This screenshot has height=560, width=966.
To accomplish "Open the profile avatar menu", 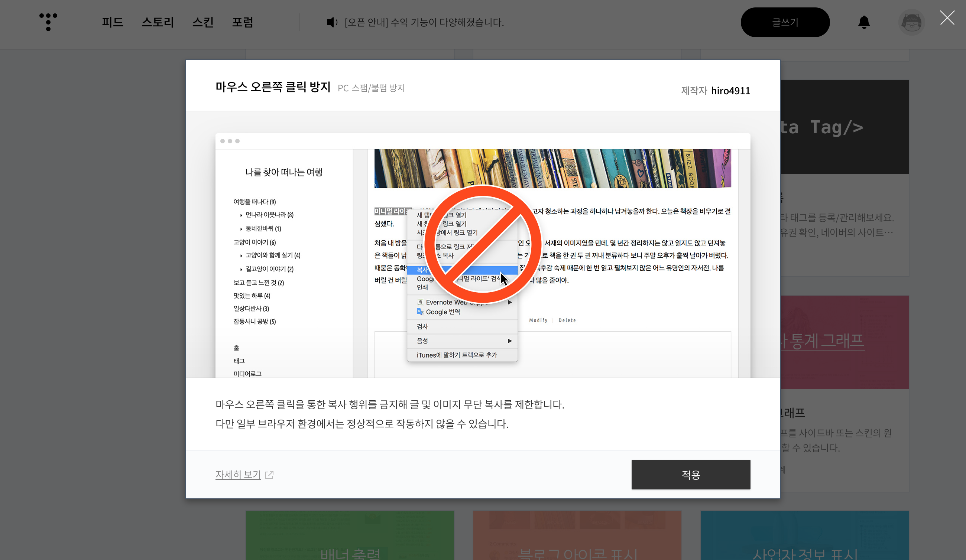I will pyautogui.click(x=911, y=22).
